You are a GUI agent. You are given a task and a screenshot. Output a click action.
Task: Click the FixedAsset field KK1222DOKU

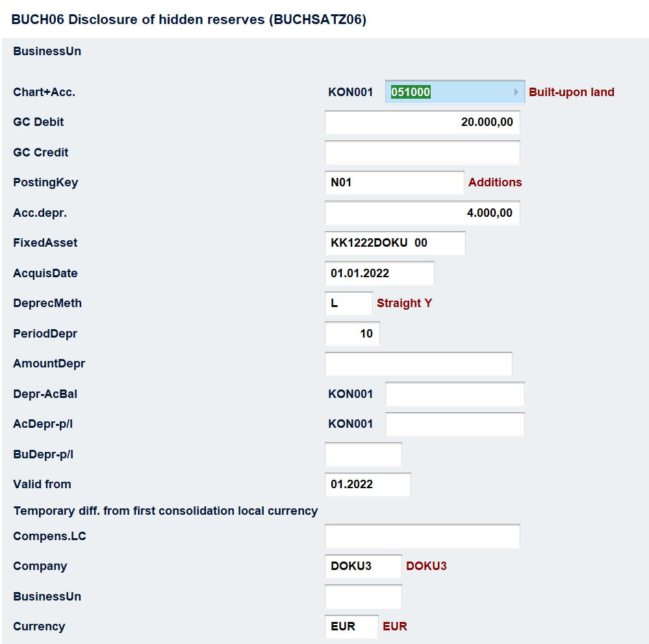tap(394, 243)
